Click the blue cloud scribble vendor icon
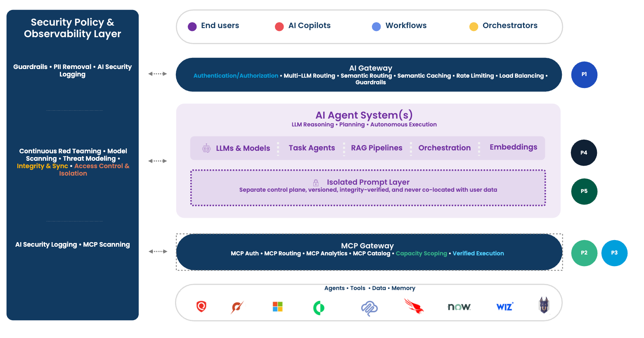Image resolution: width=644 pixels, height=338 pixels. point(369,307)
